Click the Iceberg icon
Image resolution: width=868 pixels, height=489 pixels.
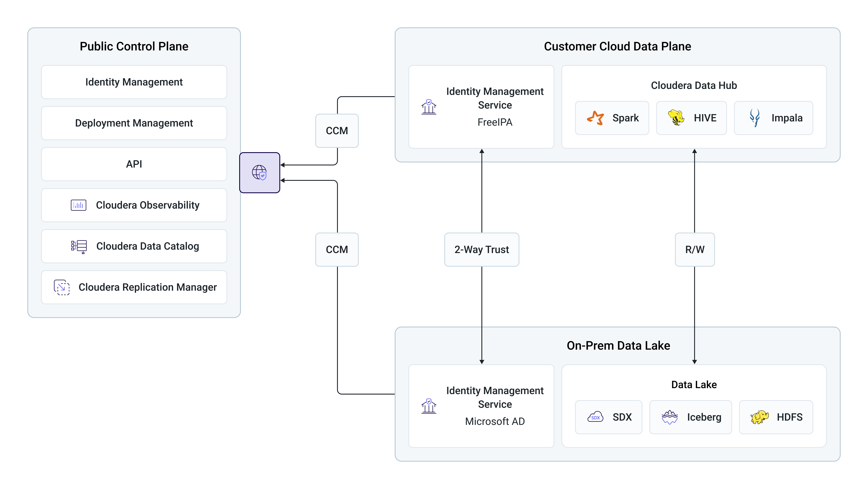point(670,417)
